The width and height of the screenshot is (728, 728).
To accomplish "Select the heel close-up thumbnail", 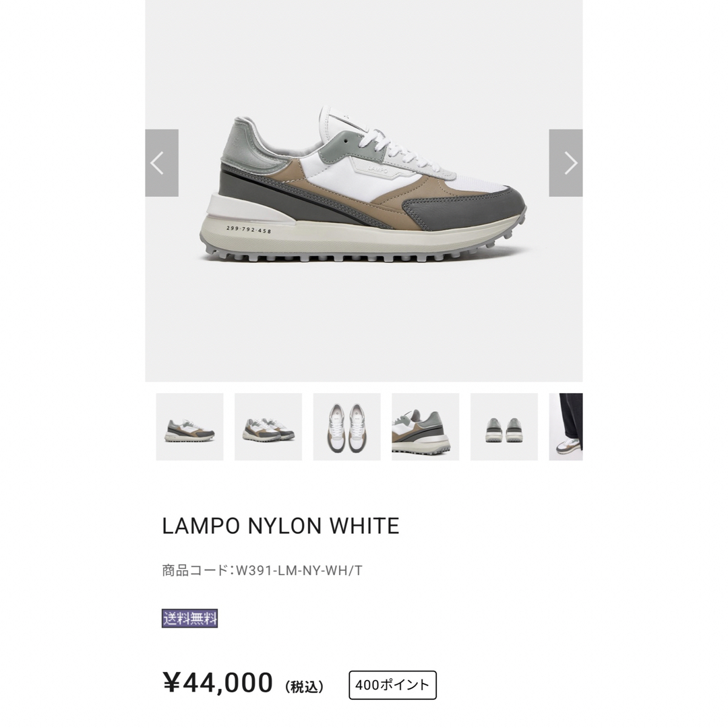I will click(425, 427).
